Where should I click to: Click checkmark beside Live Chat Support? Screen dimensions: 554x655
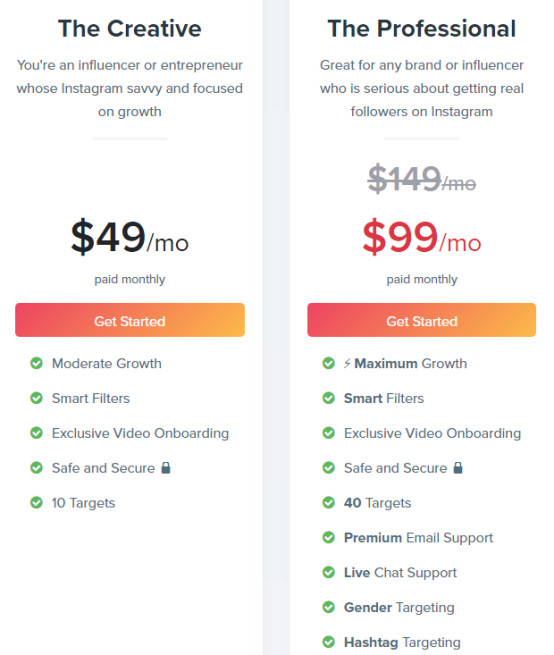click(328, 572)
